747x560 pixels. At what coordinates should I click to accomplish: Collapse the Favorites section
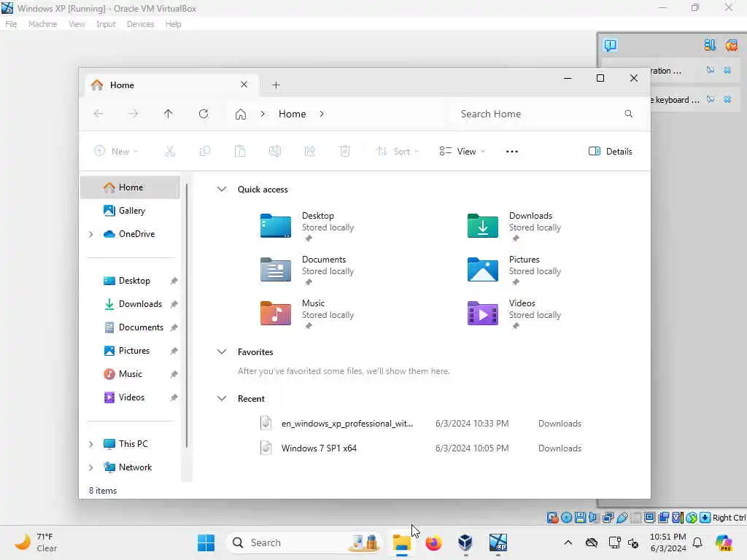(222, 352)
